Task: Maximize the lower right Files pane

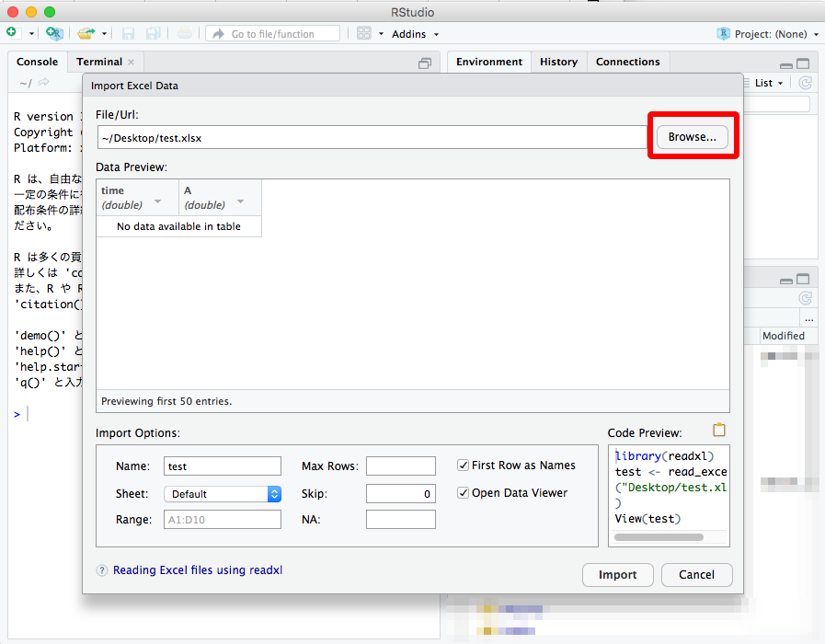Action: [x=803, y=279]
